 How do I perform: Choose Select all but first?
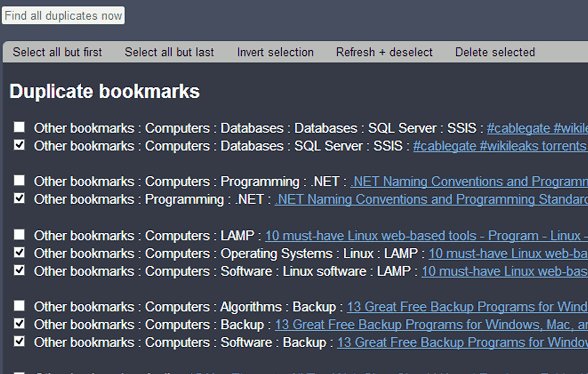57,52
